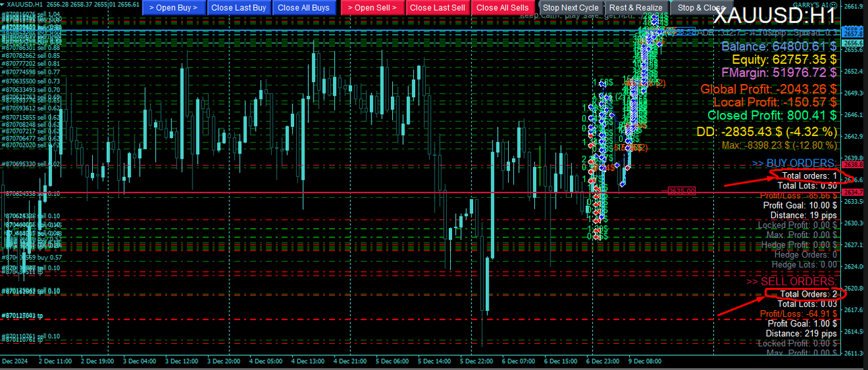Image resolution: width=868 pixels, height=370 pixels.
Task: Select the Local Profit: -150.57 $ line
Action: pyautogui.click(x=775, y=102)
